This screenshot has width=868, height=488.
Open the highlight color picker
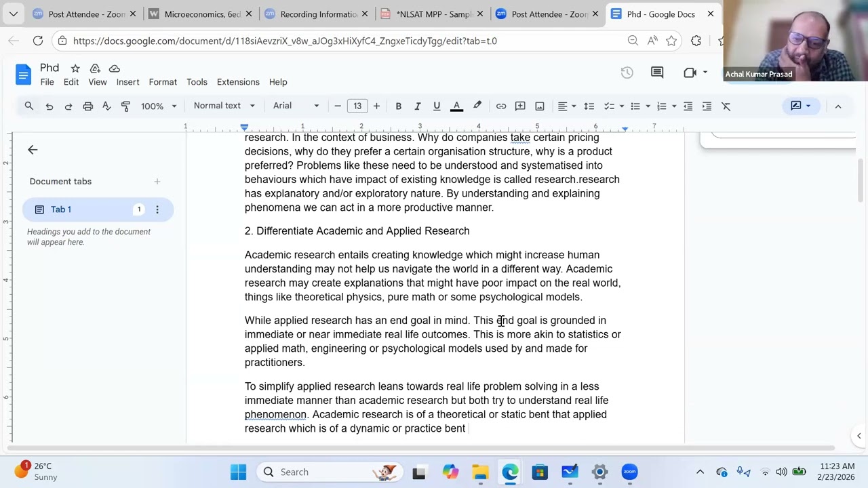click(477, 106)
